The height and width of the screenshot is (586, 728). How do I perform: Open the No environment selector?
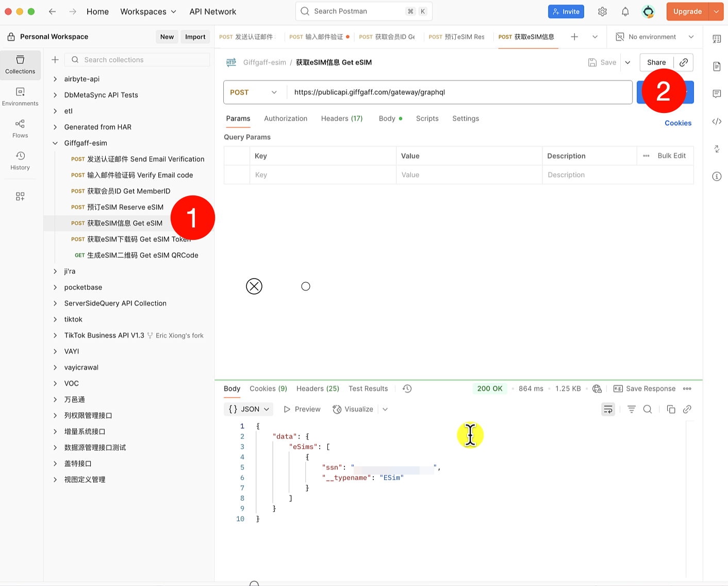click(x=655, y=37)
